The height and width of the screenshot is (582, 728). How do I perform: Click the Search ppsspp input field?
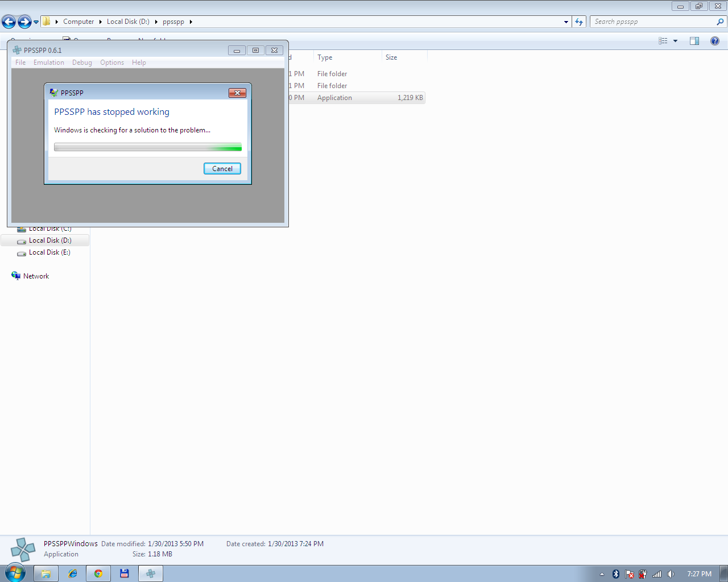pyautogui.click(x=653, y=22)
